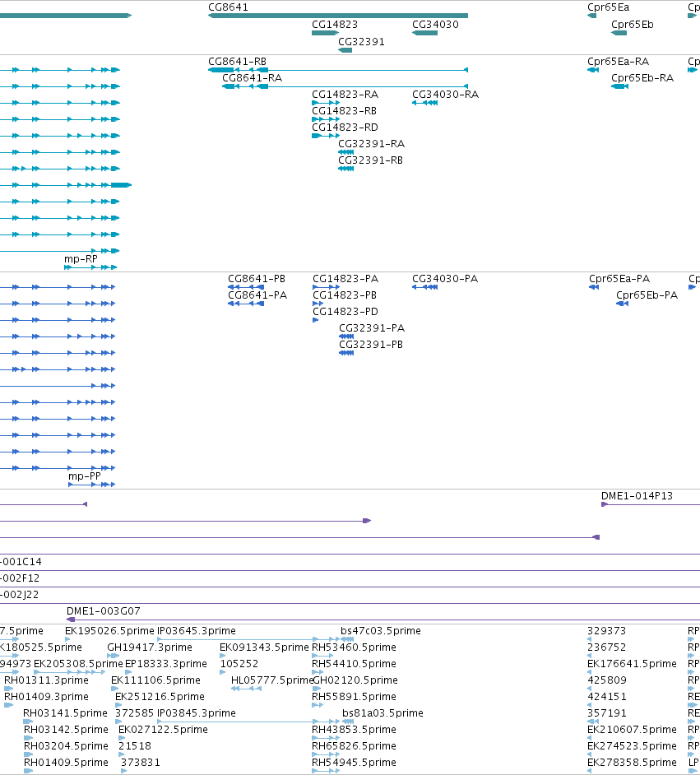Screen dimensions: 700x775
Task: Click the feature labeled 105252
Action: point(222,672)
